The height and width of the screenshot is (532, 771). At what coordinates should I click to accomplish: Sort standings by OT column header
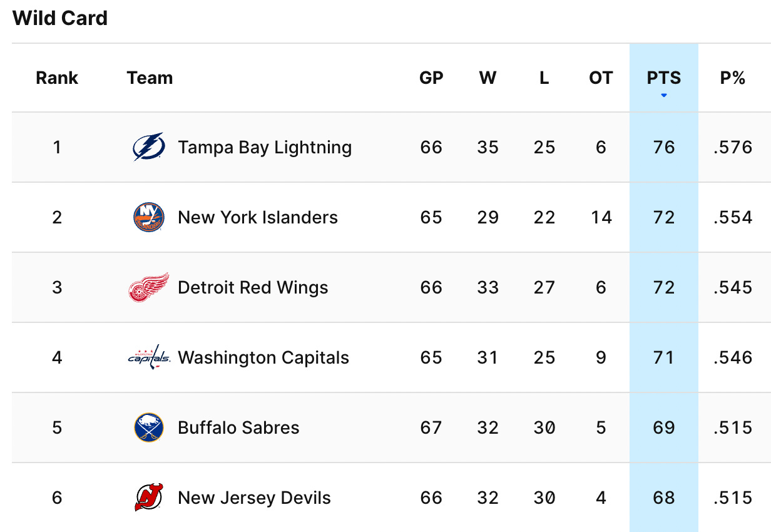tap(601, 78)
